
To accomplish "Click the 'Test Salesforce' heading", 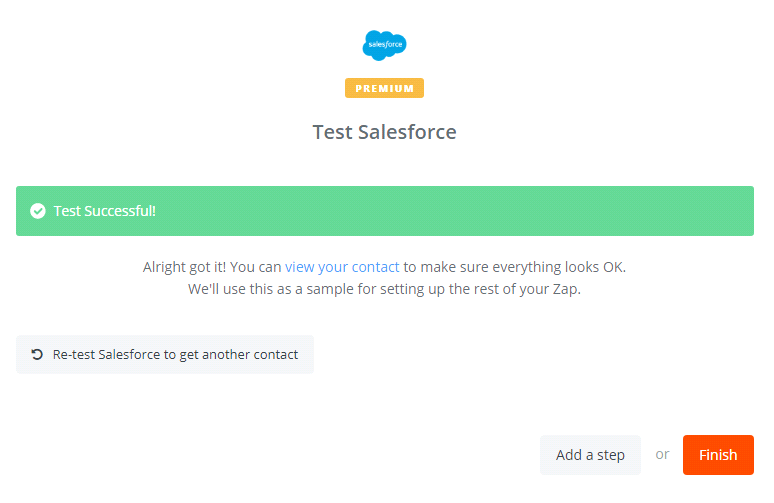I will 384,132.
